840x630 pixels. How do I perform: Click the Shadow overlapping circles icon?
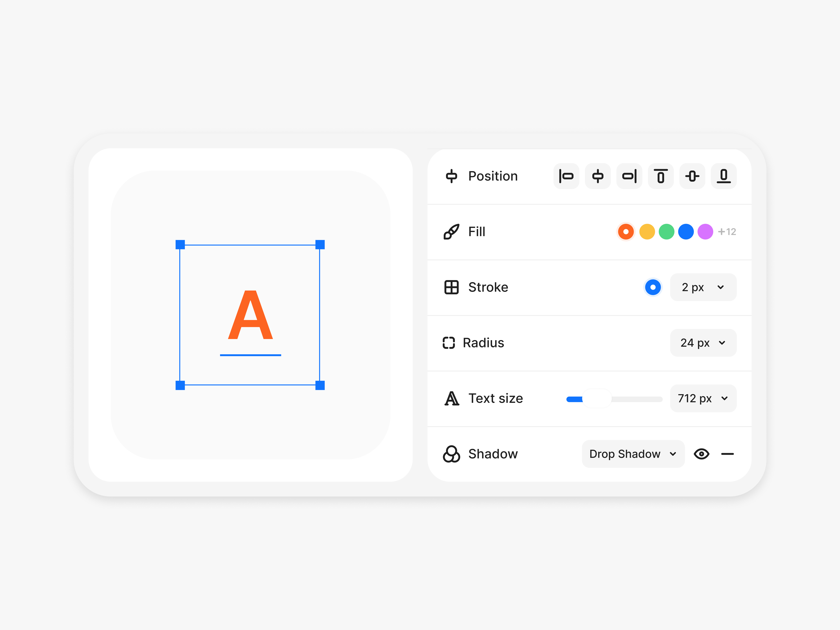[x=452, y=454]
